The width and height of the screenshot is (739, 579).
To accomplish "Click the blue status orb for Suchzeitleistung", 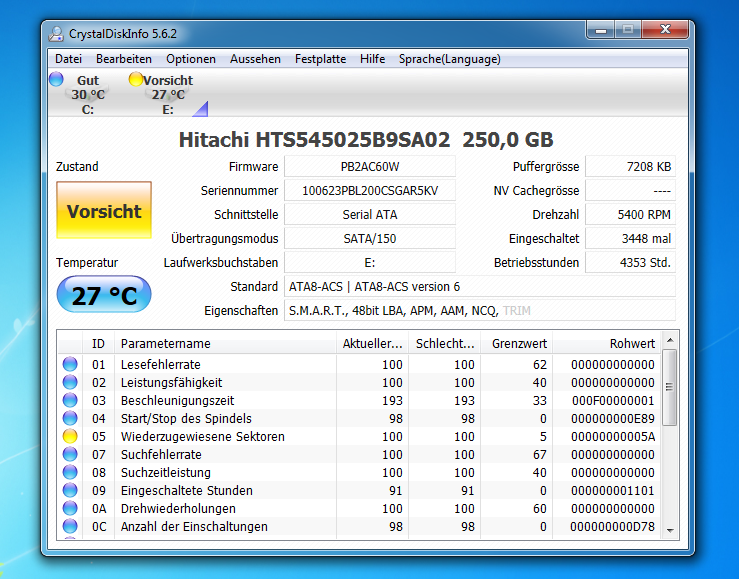I will pyautogui.click(x=70, y=472).
